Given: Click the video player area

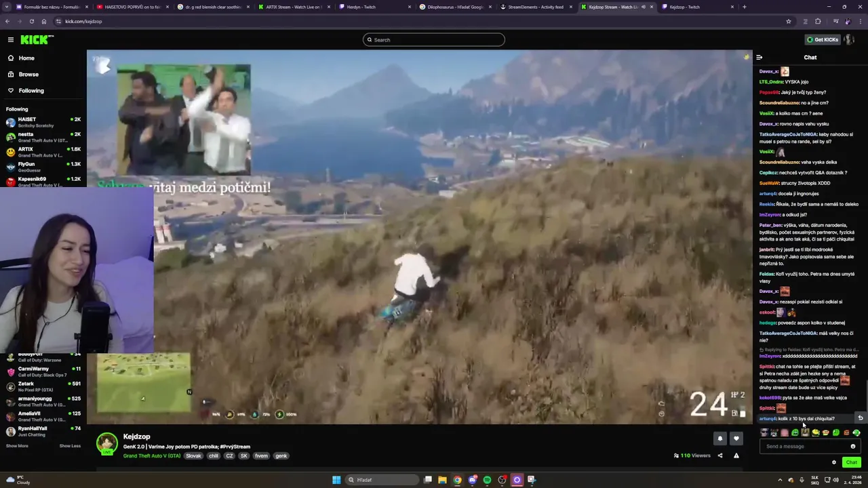Looking at the screenshot, I should [x=420, y=237].
